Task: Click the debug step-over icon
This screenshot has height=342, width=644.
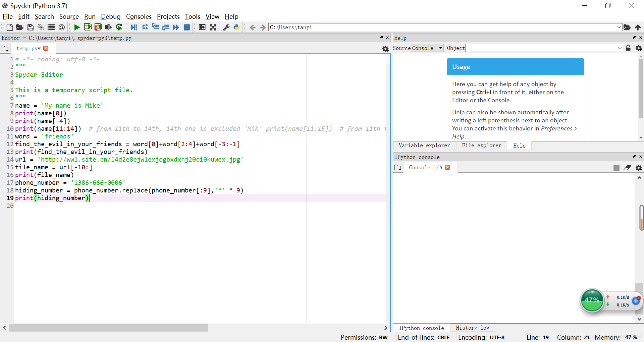Action: (145, 27)
